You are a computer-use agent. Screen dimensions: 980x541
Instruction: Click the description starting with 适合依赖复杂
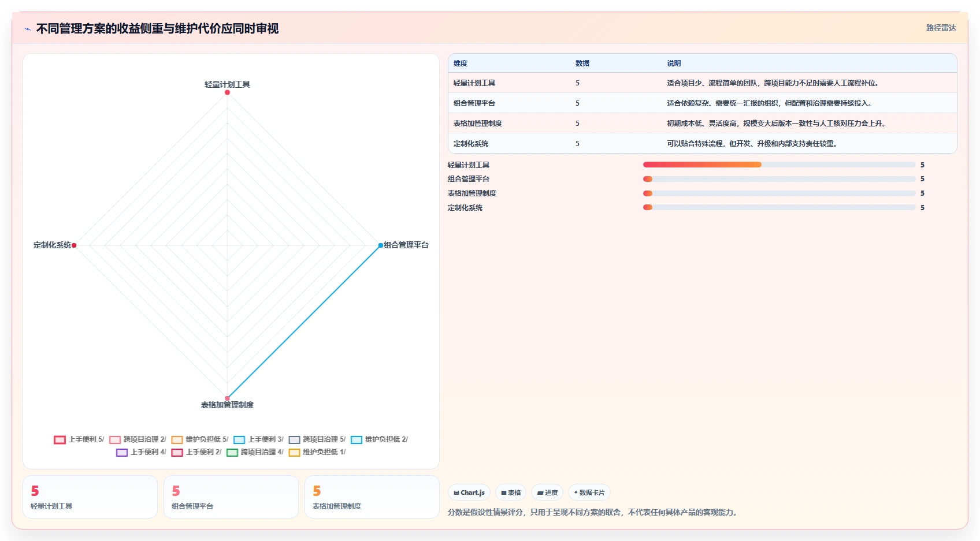coord(771,103)
